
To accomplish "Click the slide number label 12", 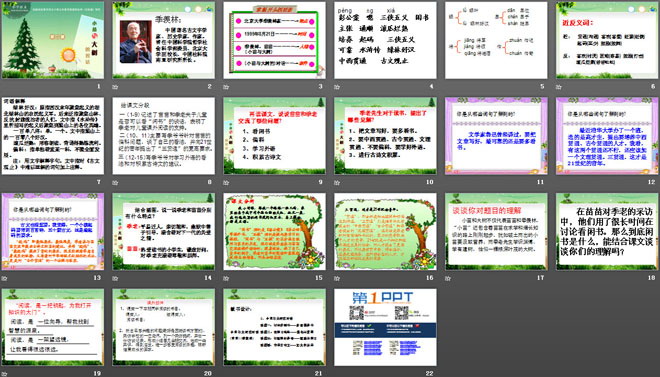I will tap(651, 182).
